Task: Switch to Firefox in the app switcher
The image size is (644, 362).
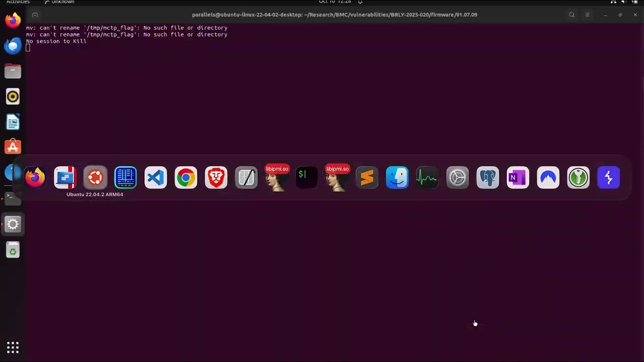Action: click(x=35, y=177)
